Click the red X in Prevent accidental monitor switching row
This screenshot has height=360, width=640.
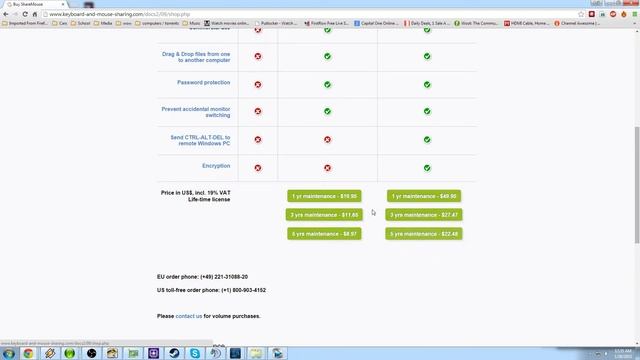pos(258,111)
